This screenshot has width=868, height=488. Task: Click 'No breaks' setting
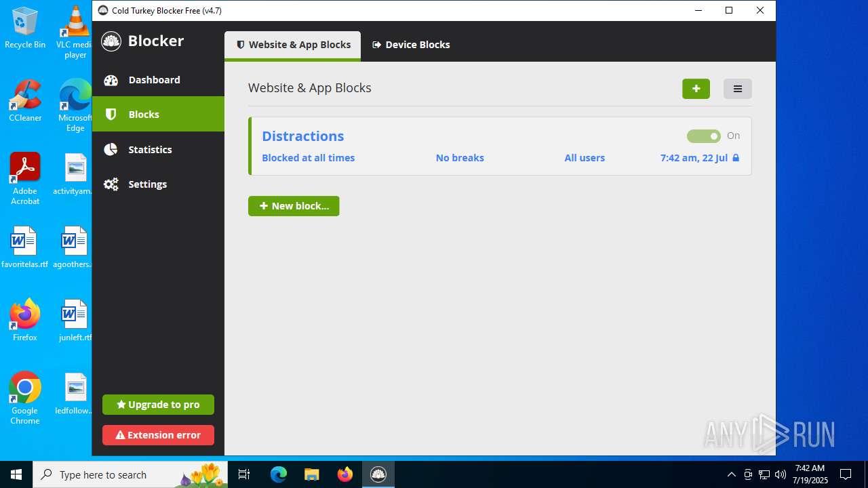[x=460, y=158]
